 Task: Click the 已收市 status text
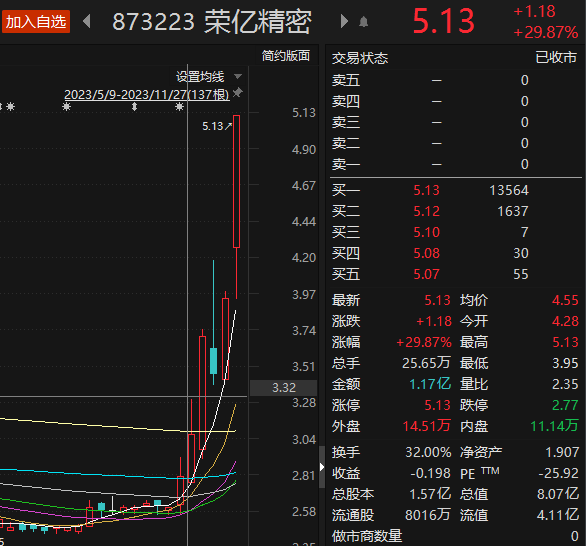pos(556,57)
